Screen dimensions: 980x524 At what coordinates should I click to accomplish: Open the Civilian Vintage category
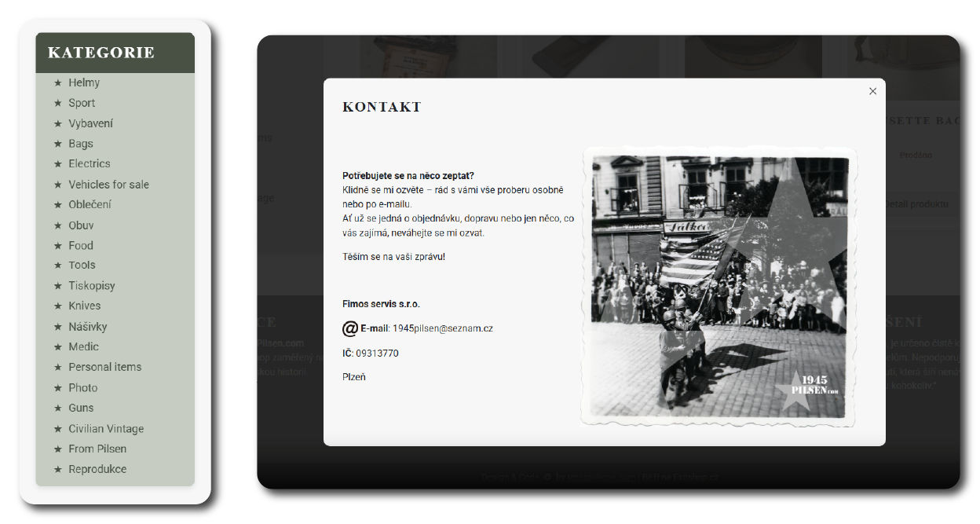pos(106,429)
